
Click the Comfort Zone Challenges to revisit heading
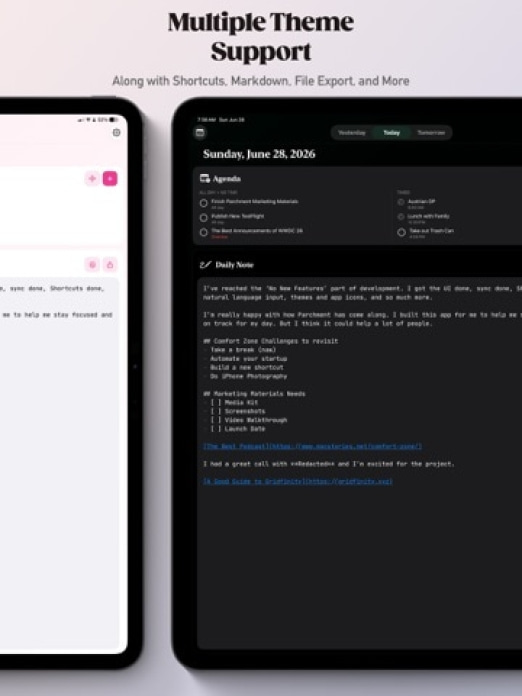pyautogui.click(x=270, y=341)
